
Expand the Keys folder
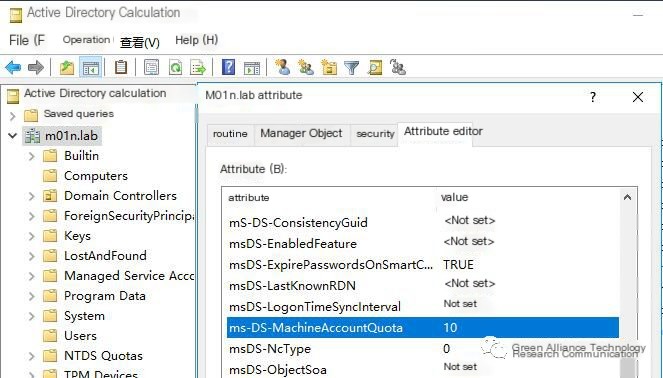[31, 236]
